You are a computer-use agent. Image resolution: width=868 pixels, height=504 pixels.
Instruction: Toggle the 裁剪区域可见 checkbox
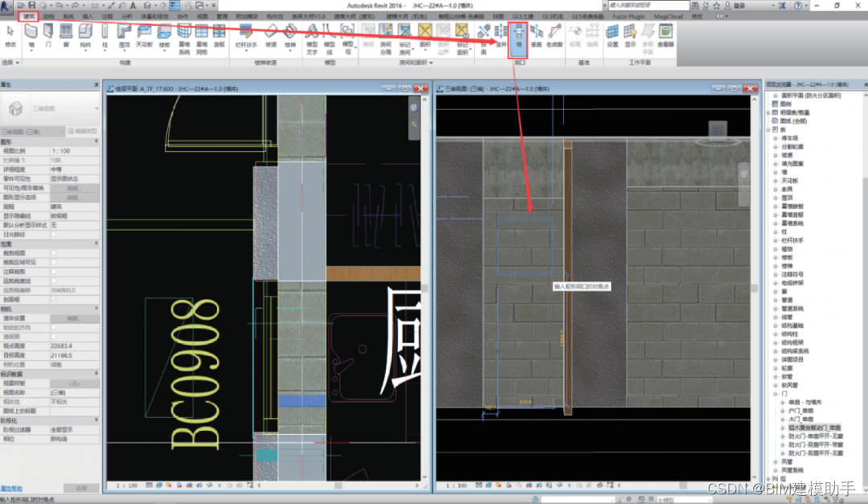(55, 263)
